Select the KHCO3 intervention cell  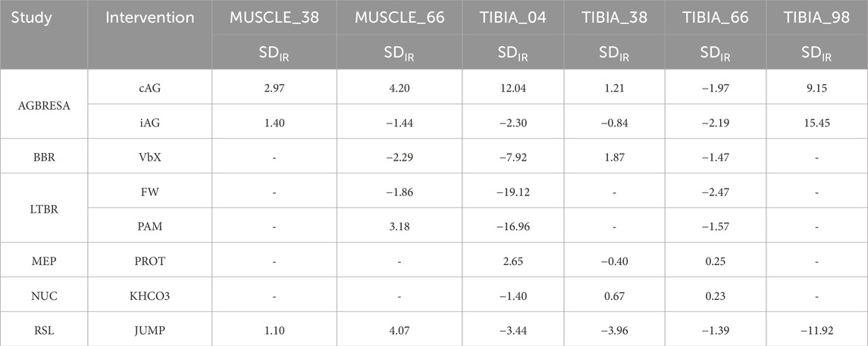[150, 294]
